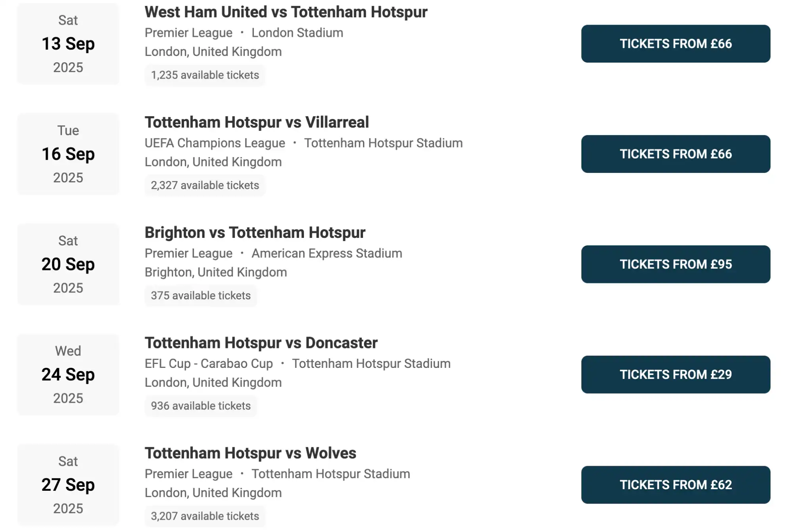Open the Brighton vs Tottenham Hotspur listing

pyautogui.click(x=255, y=233)
